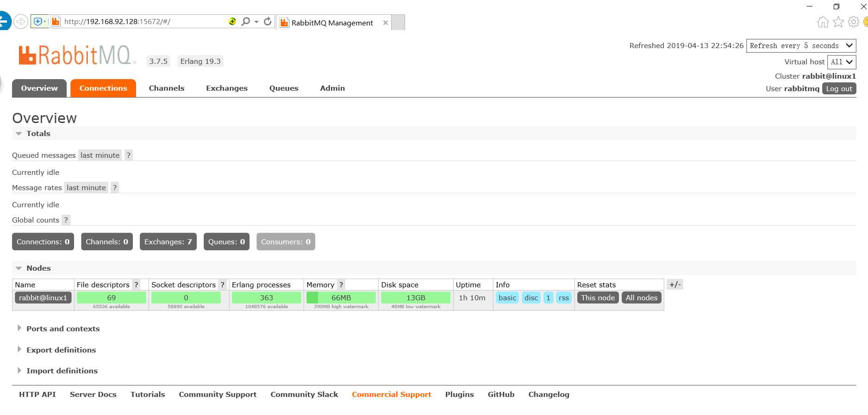
Task: Open the Connections tab
Action: (103, 88)
